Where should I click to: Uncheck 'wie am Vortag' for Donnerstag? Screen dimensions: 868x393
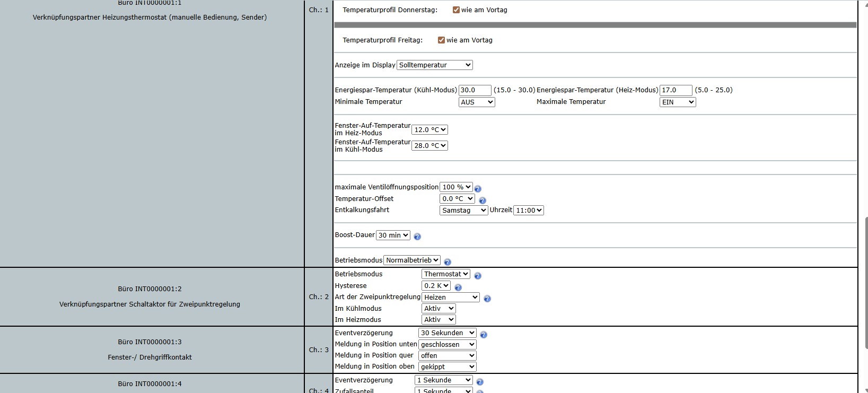456,10
